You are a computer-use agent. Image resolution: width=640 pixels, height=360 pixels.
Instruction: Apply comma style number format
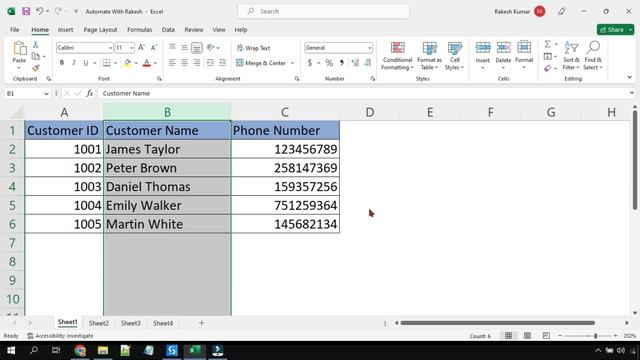(342, 63)
